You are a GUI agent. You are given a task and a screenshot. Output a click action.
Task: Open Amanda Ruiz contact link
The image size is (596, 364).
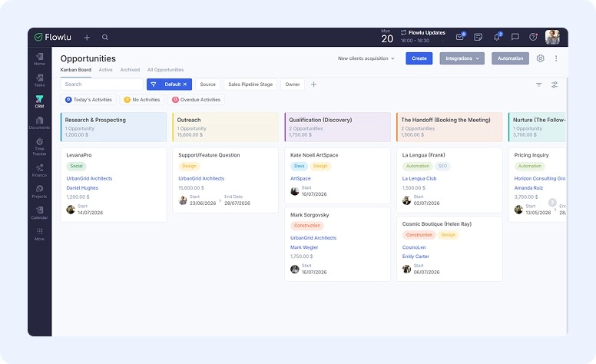tap(528, 187)
